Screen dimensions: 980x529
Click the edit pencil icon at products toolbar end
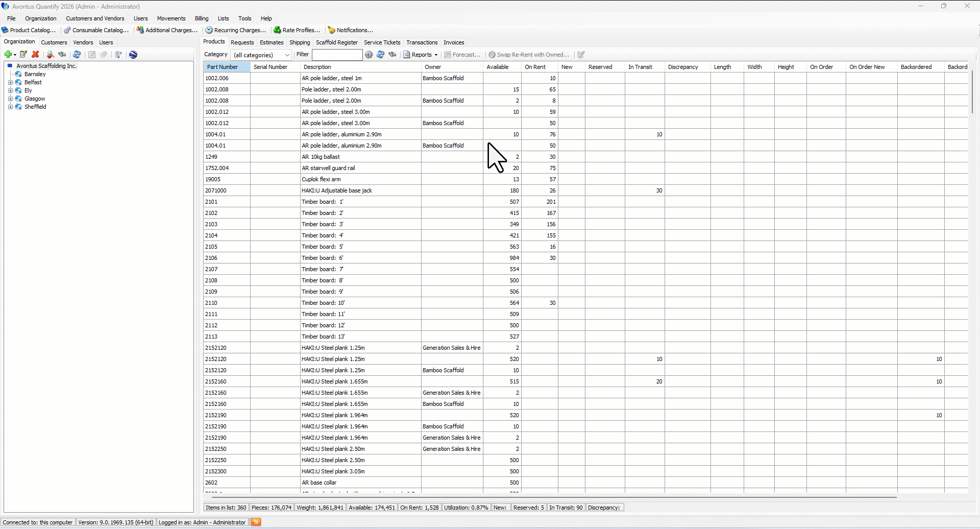581,55
